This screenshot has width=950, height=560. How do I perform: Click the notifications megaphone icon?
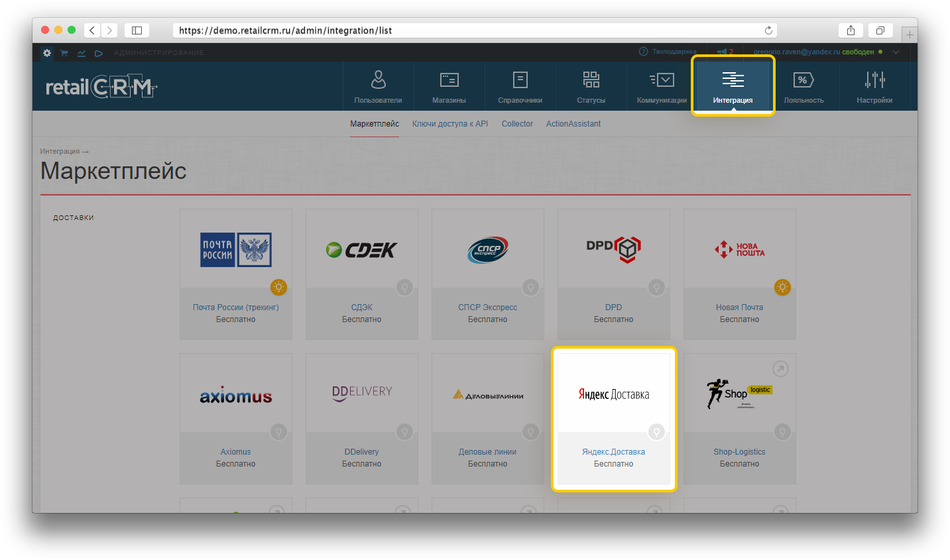click(x=722, y=52)
